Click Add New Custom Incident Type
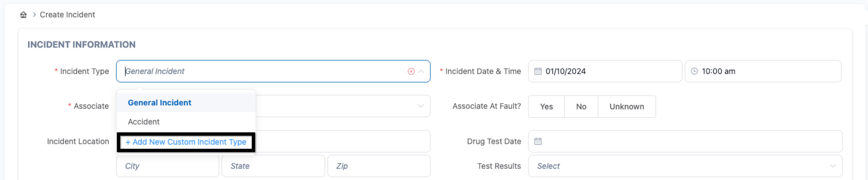The image size is (868, 180). point(186,142)
